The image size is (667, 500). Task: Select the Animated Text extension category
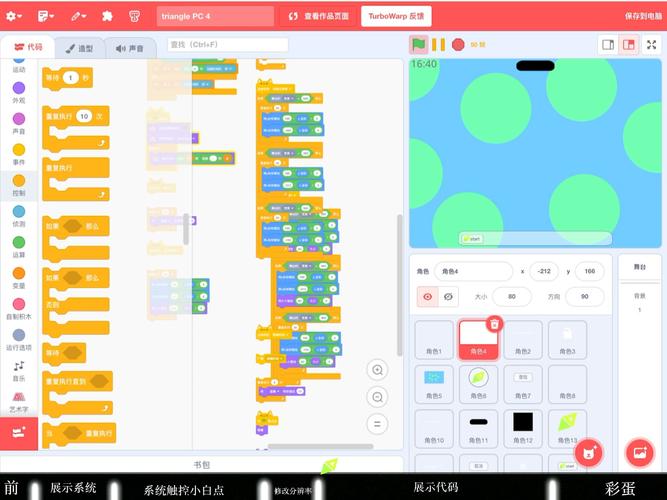pyautogui.click(x=19, y=402)
